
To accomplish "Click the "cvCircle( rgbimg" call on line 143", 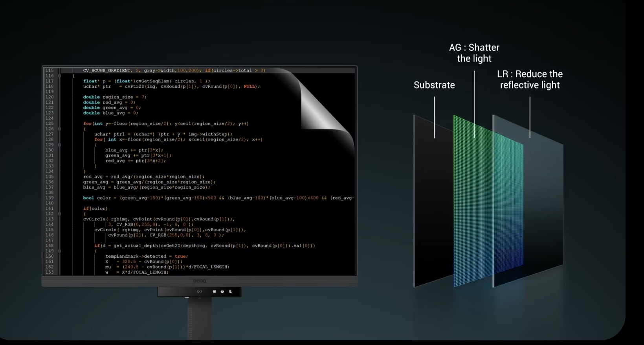I will pyautogui.click(x=159, y=219).
